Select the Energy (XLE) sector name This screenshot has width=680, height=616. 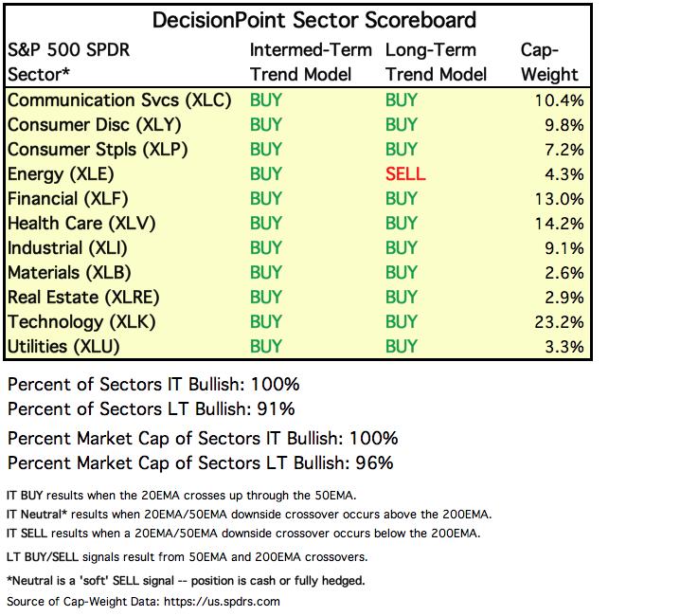pos(61,173)
